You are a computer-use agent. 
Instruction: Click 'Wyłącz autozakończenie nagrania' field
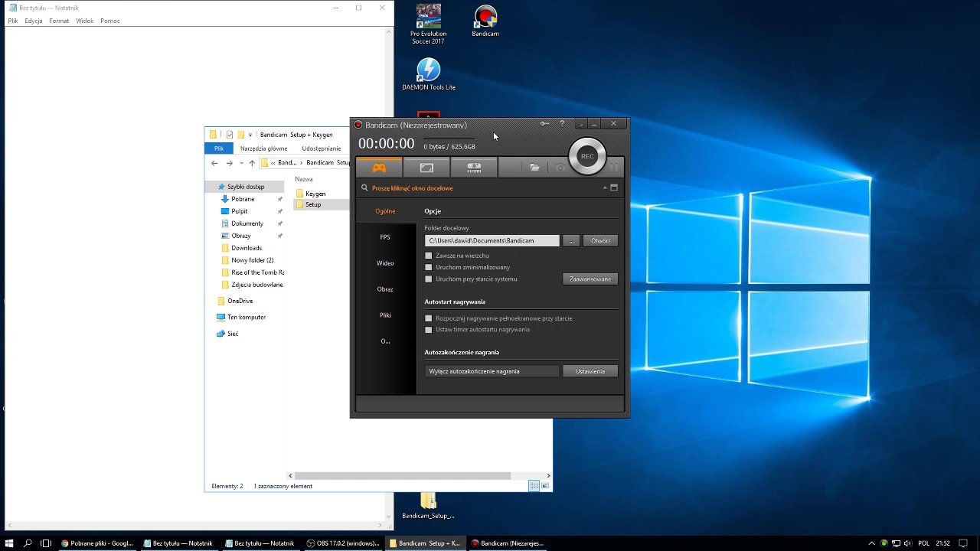pos(492,371)
